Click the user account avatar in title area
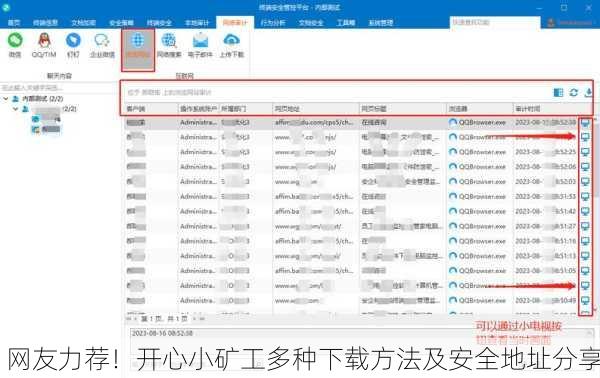This screenshot has width=600, height=378. (x=551, y=23)
